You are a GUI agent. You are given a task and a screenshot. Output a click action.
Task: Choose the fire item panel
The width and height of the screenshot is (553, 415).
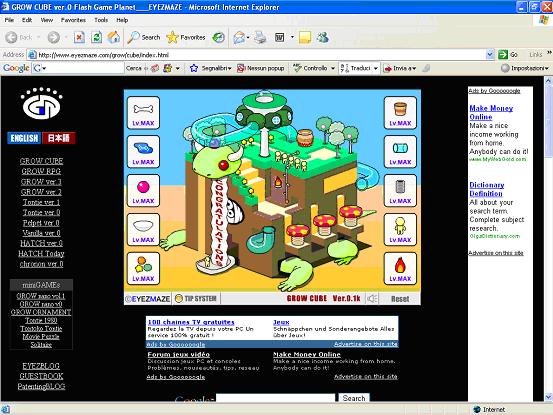[400, 269]
